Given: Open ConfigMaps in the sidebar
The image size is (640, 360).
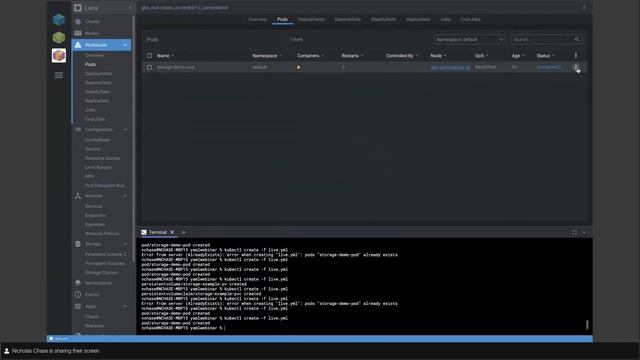Looking at the screenshot, I should tap(98, 140).
